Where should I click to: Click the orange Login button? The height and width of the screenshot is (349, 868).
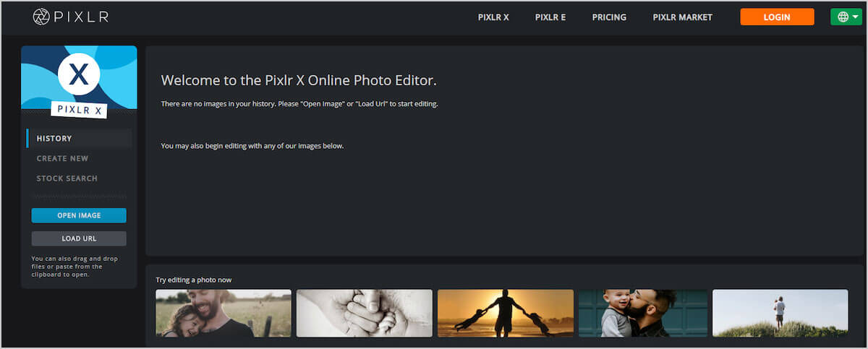tap(777, 17)
